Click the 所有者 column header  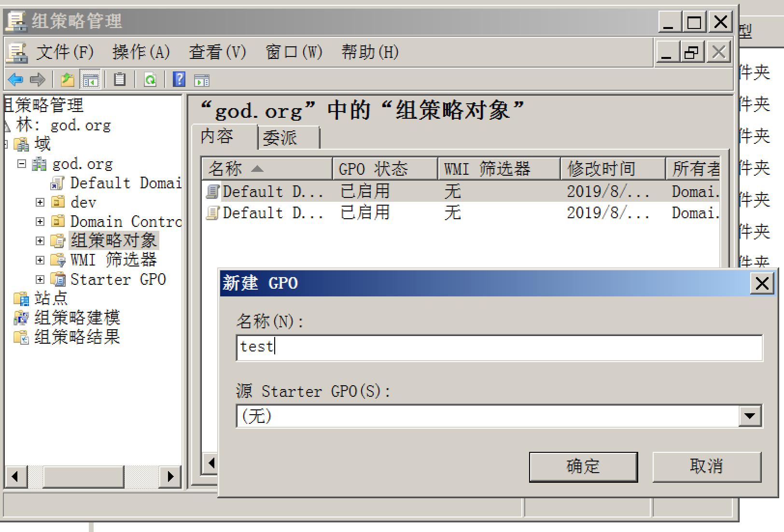pyautogui.click(x=693, y=168)
